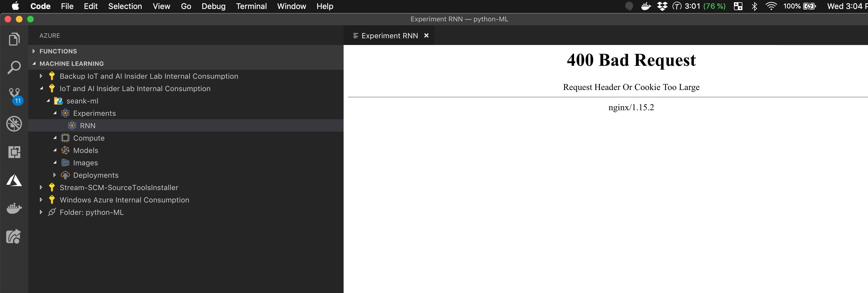Open the Extensions view in activity bar

(x=14, y=152)
